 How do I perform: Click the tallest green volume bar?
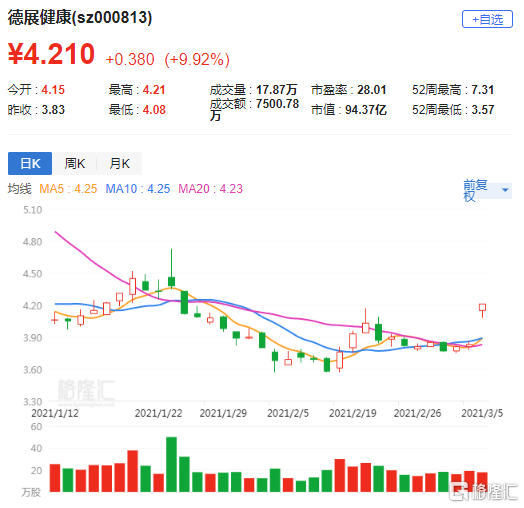(x=171, y=464)
